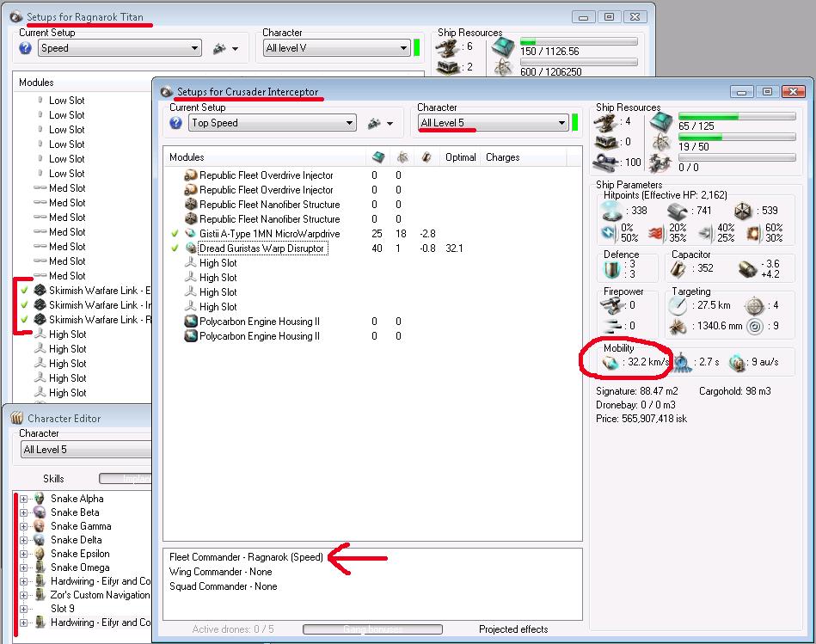Click the first Republic Fleet Nanofiber Structure icon
This screenshot has width=816, height=644.
(x=191, y=205)
